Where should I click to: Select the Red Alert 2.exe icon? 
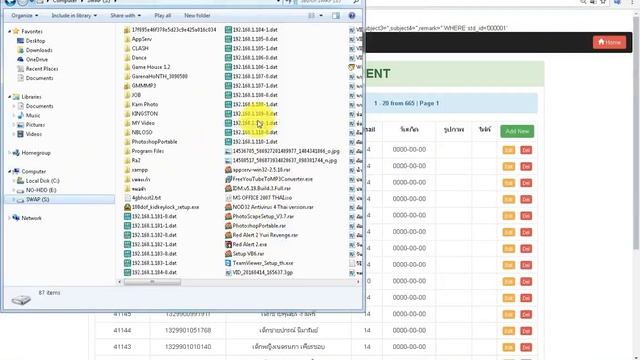pos(228,244)
